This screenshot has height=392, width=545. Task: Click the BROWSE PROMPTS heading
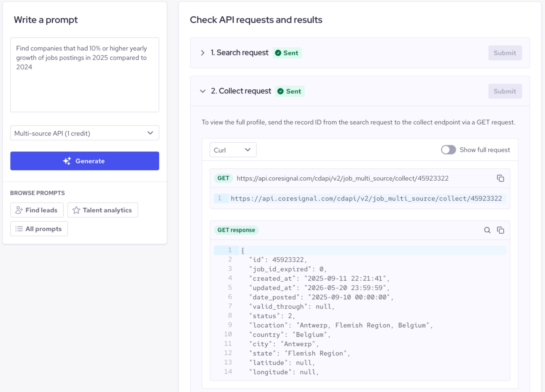37,193
